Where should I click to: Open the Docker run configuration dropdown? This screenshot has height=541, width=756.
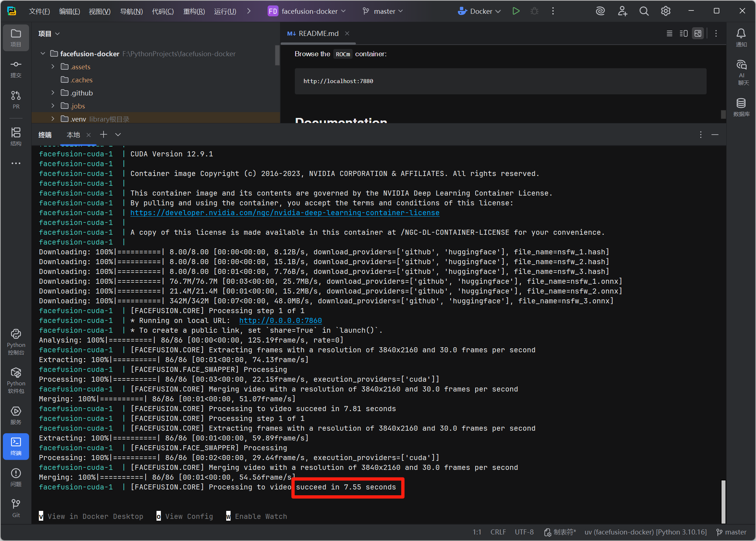(x=480, y=11)
